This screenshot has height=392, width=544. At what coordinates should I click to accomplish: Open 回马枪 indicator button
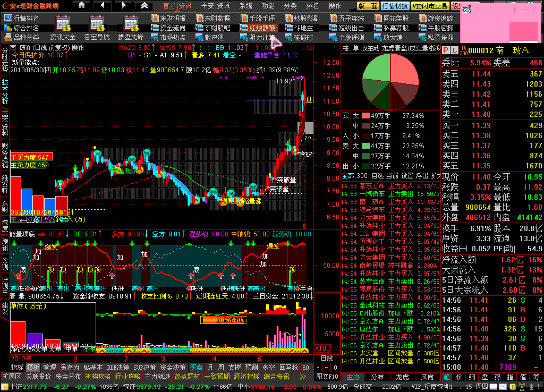click(x=288, y=368)
